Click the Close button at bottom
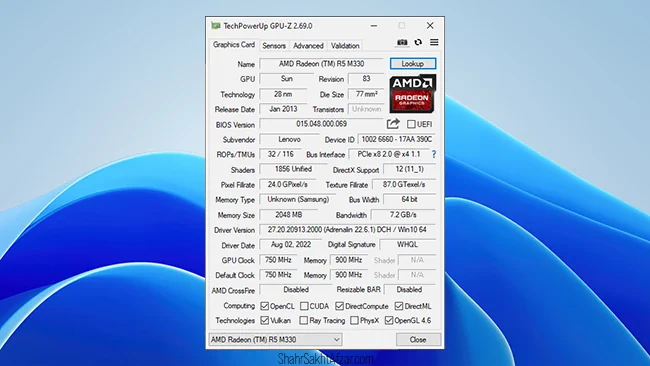 418,339
